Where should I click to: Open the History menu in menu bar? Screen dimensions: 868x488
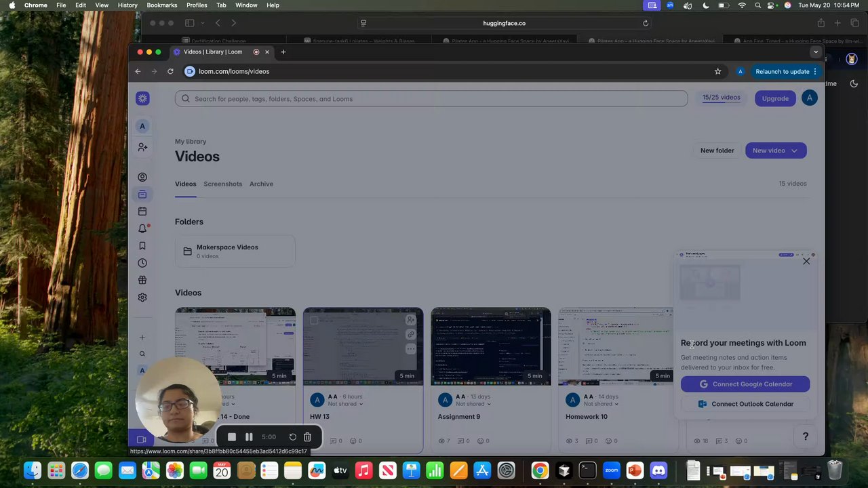[x=127, y=5]
